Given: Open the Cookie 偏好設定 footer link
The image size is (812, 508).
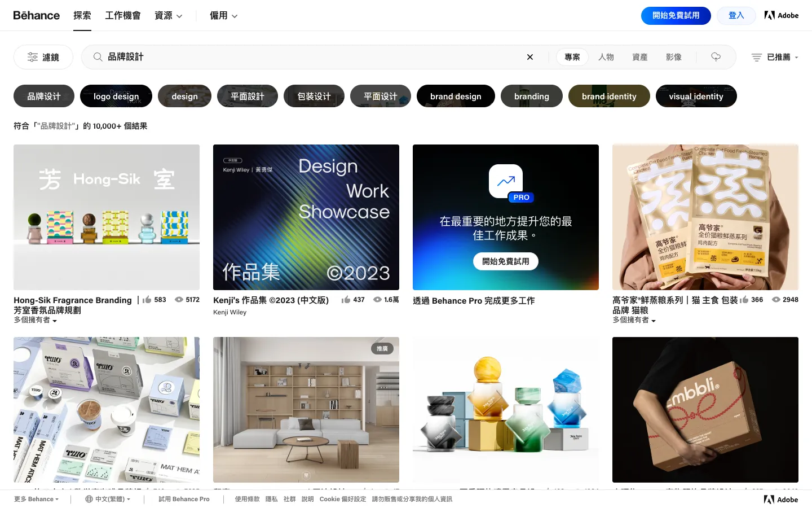Looking at the screenshot, I should tap(343, 499).
